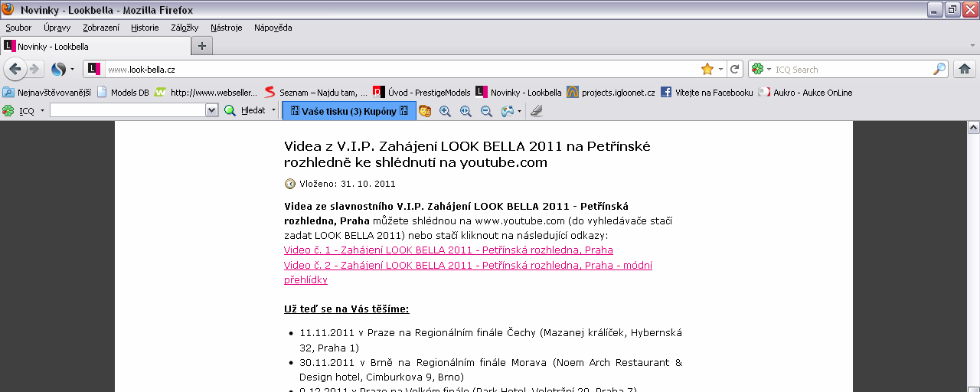This screenshot has width=980, height=392.
Task: Click the blue Seznam S toolbar icon
Action: click(58, 69)
